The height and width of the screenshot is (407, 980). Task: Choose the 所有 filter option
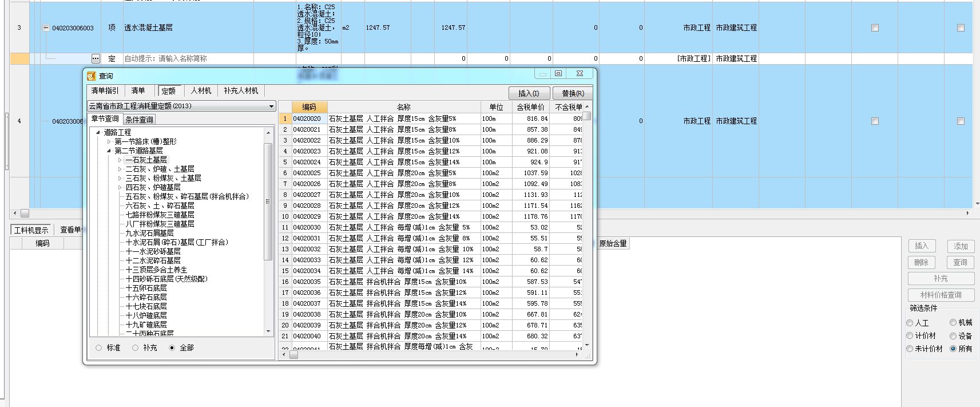(953, 348)
